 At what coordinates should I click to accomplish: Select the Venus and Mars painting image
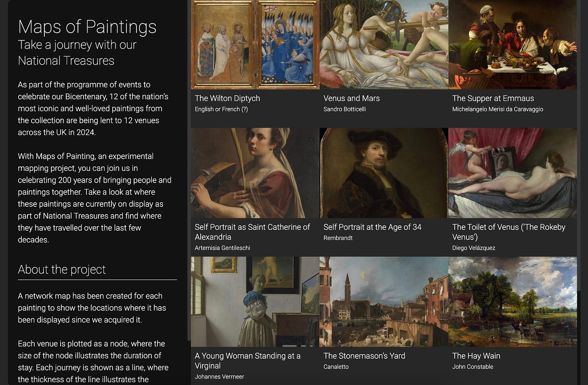click(x=384, y=44)
